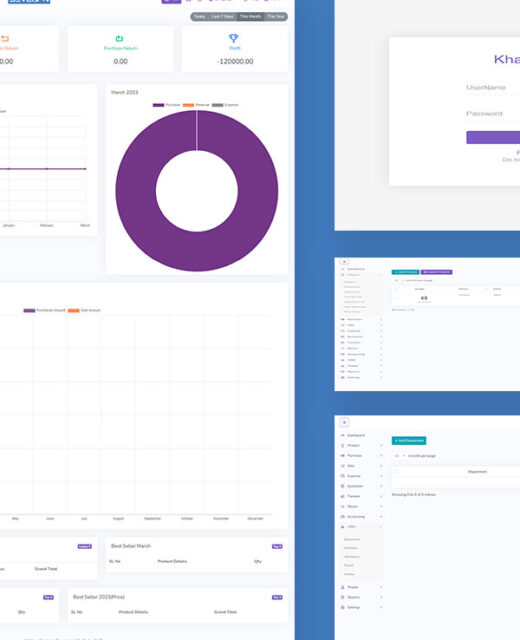Viewport: 520px width, 640px height.
Task: Open Department submenu item under HRM
Action: (x=352, y=539)
